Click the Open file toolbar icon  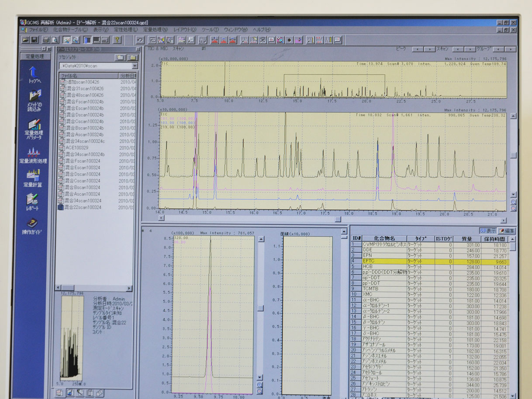coord(26,40)
